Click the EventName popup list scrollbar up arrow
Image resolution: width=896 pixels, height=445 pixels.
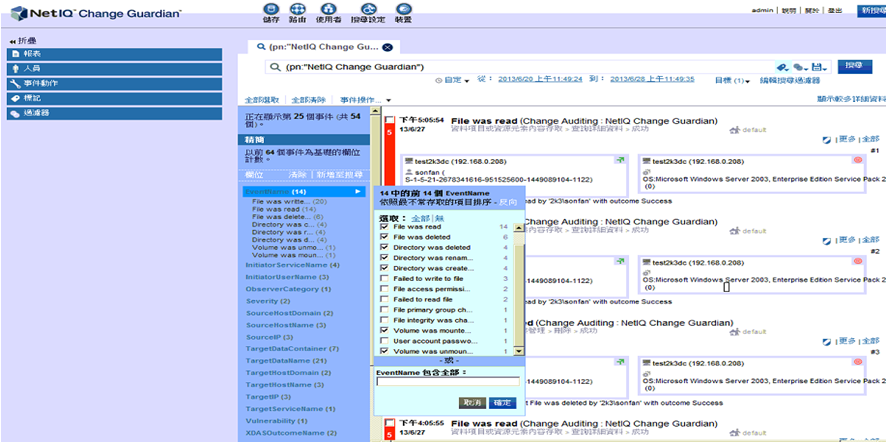(x=519, y=227)
